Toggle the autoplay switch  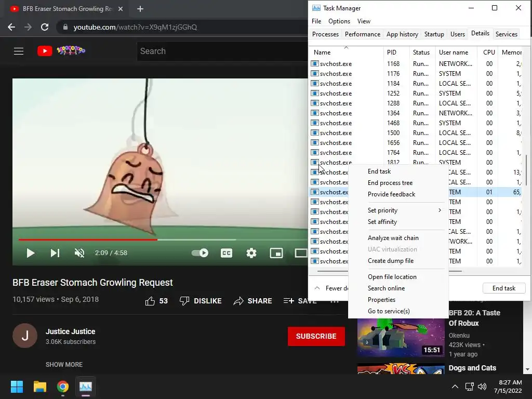coord(200,253)
